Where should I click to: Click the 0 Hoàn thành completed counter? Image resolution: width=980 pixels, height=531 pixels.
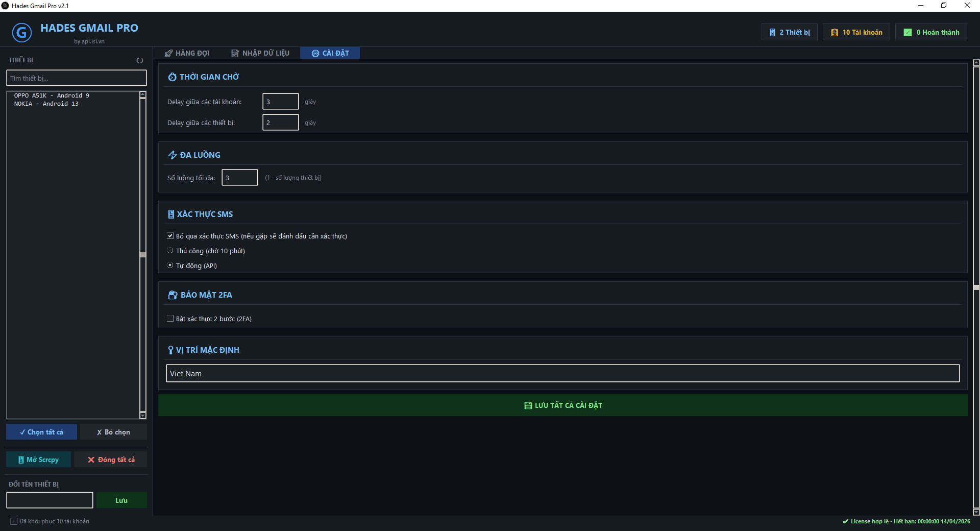pos(932,32)
